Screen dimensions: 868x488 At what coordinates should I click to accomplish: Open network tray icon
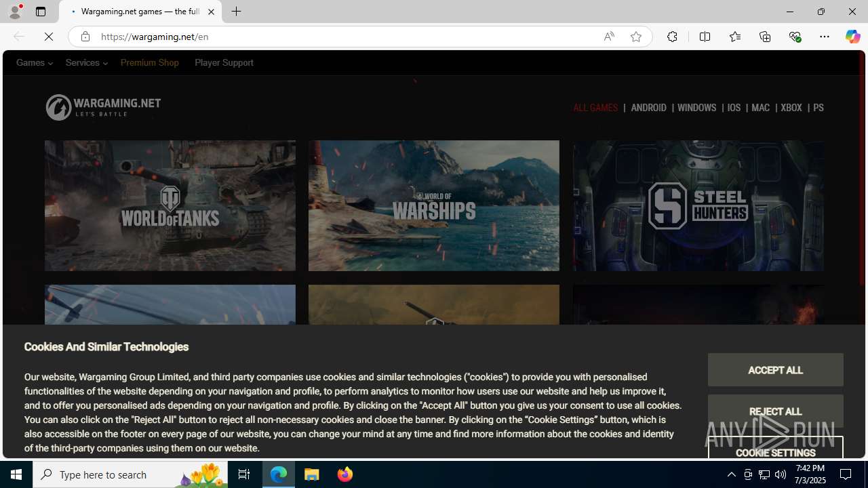pyautogui.click(x=764, y=474)
